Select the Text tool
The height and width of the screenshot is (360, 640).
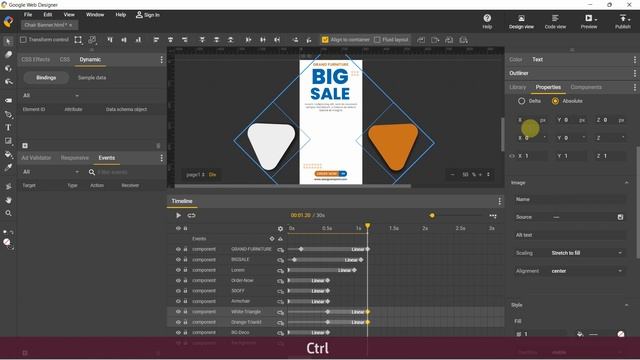click(8, 127)
